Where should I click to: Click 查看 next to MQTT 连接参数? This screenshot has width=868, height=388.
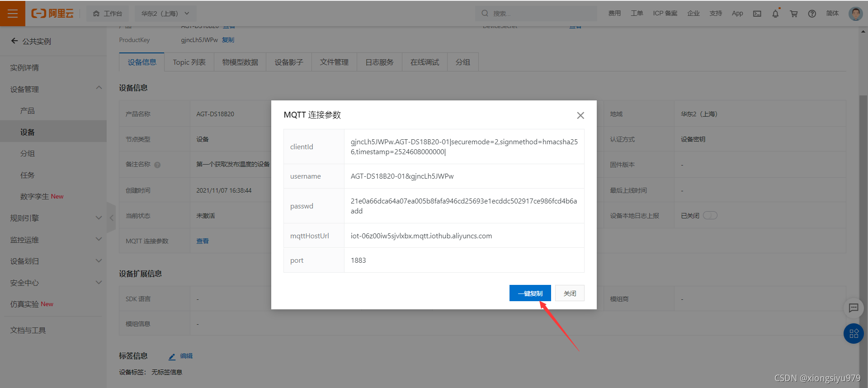click(202, 241)
